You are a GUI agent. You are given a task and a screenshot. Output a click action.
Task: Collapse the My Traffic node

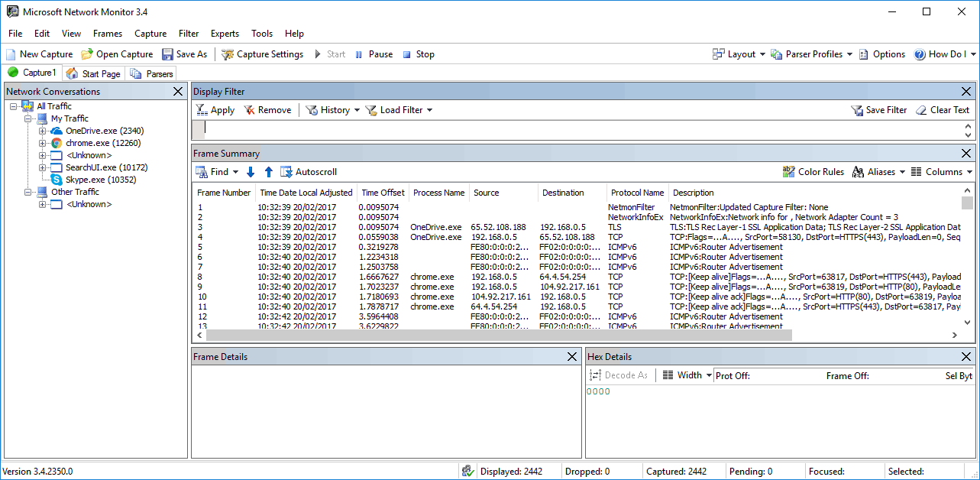[27, 118]
